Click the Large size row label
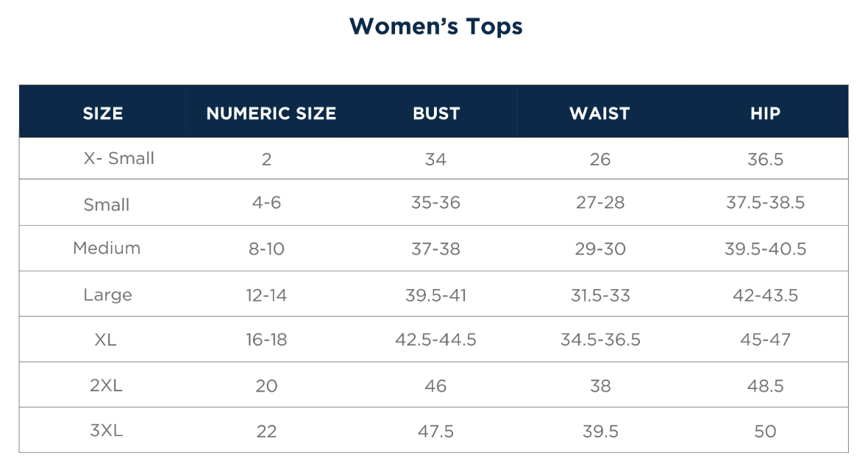Viewport: 868px width, 475px height. click(x=107, y=295)
